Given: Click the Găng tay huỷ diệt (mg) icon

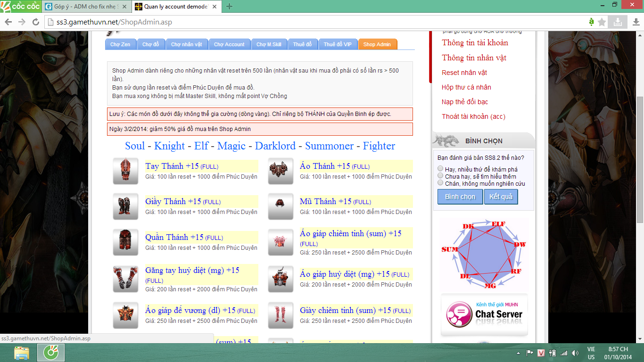Looking at the screenshot, I should tap(125, 279).
